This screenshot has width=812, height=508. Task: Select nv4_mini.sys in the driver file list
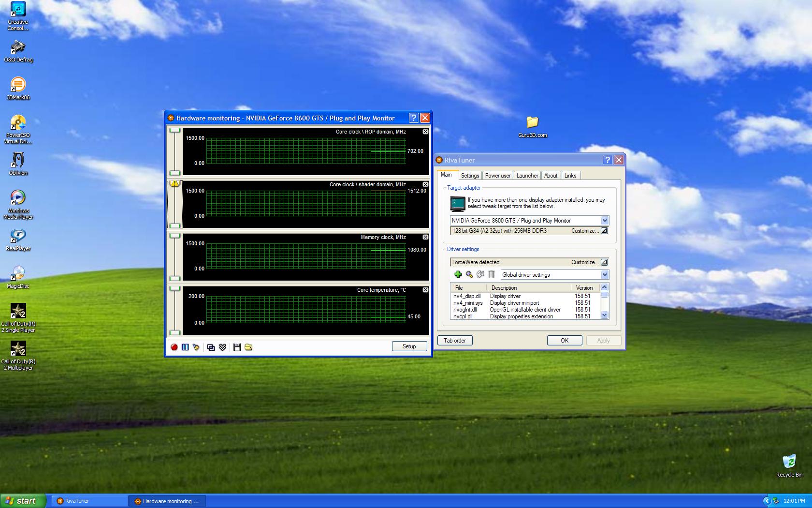468,303
